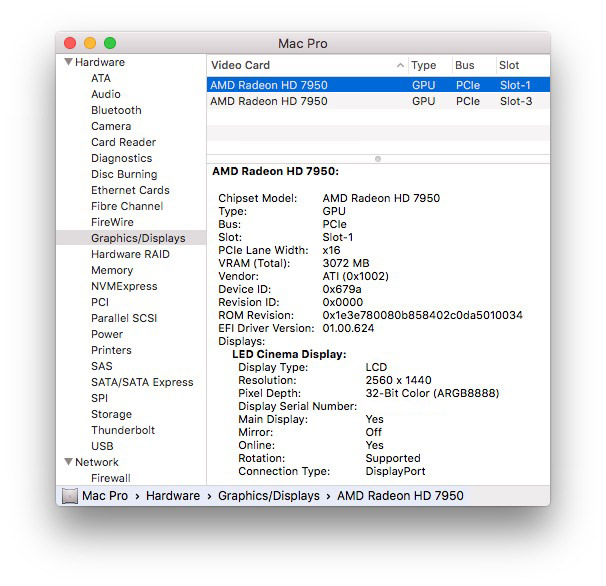Image resolution: width=606 pixels, height=586 pixels.
Task: Open the Hardware RAID entry
Action: point(131,254)
